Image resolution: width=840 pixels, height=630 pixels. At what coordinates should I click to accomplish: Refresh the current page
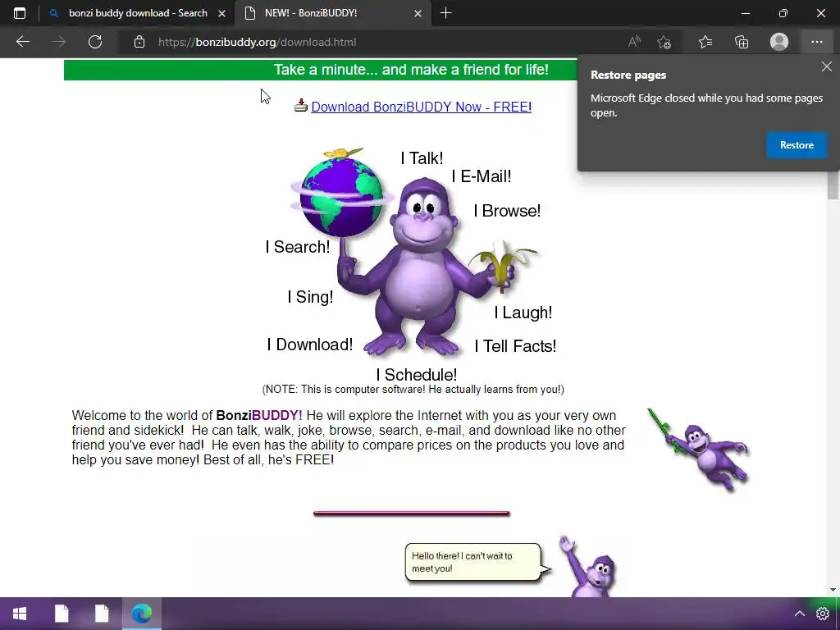pyautogui.click(x=95, y=42)
